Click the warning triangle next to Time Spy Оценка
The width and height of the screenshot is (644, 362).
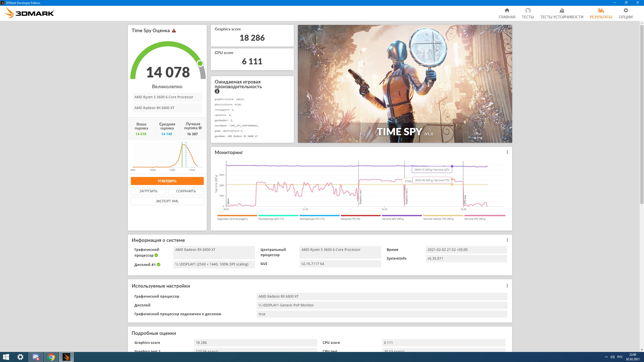click(x=174, y=31)
